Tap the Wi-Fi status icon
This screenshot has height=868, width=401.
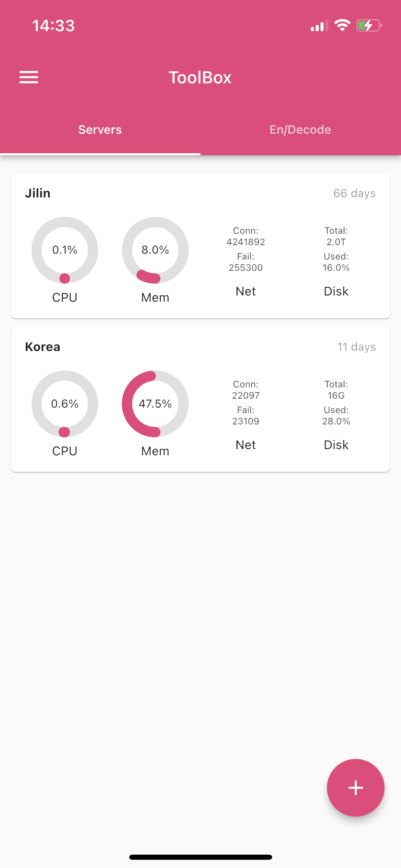(x=342, y=25)
